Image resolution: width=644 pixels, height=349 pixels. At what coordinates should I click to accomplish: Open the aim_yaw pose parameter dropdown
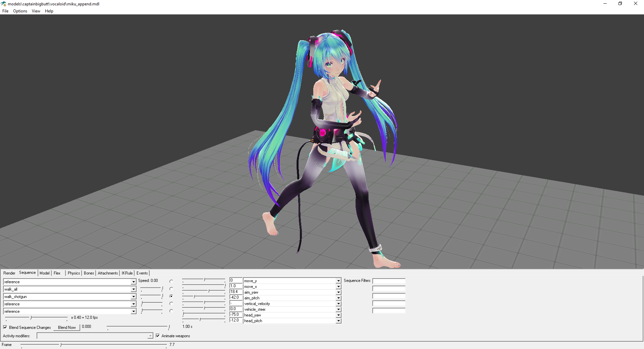click(x=338, y=292)
